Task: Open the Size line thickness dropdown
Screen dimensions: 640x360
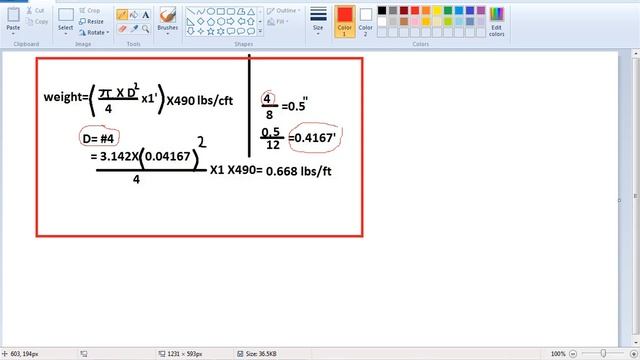Action: coord(318,21)
